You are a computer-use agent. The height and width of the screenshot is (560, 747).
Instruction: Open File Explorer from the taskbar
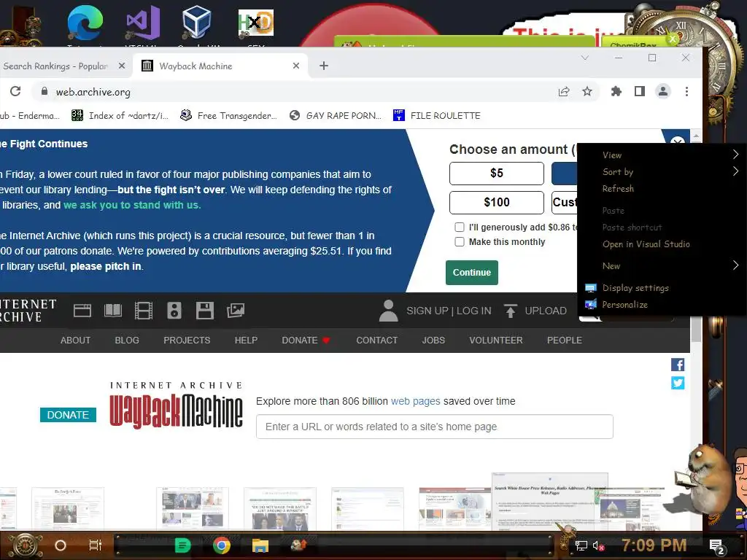[x=260, y=545]
